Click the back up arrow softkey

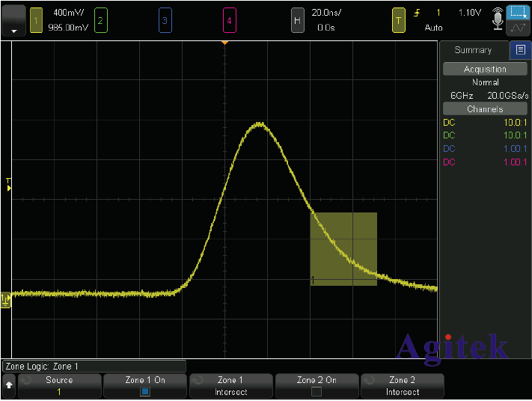point(9,385)
